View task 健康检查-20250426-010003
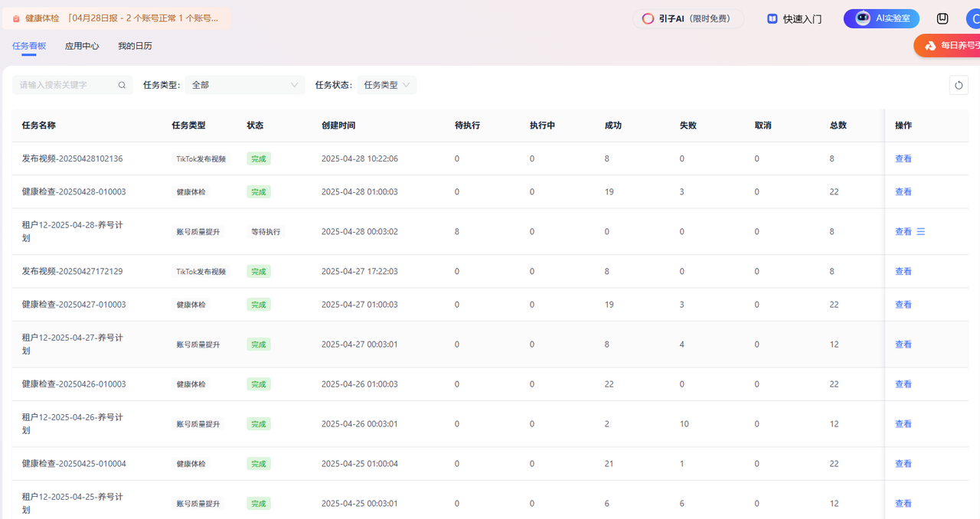Screen dimensions: 980x519 pos(903,384)
